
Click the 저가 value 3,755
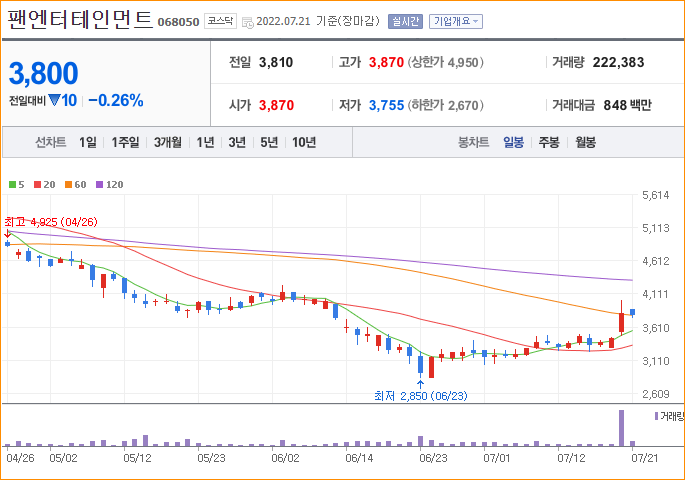coord(387,105)
